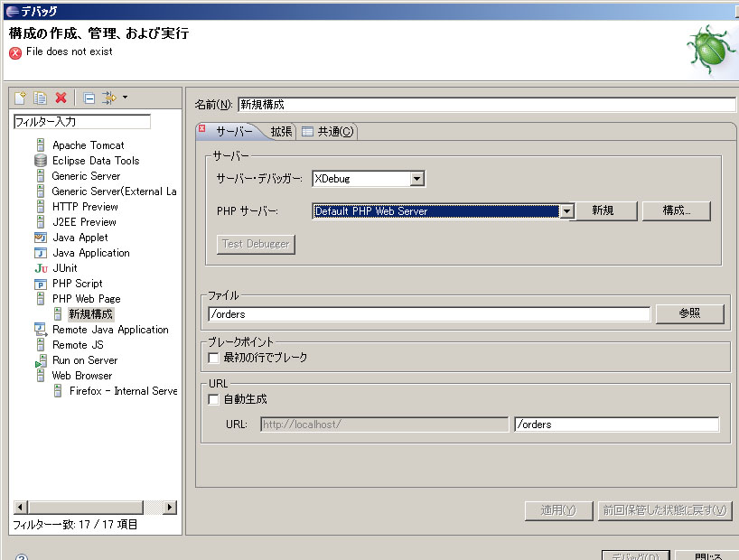Click the duplicate configuration icon
Image resolution: width=739 pixels, height=560 pixels.
(x=40, y=97)
